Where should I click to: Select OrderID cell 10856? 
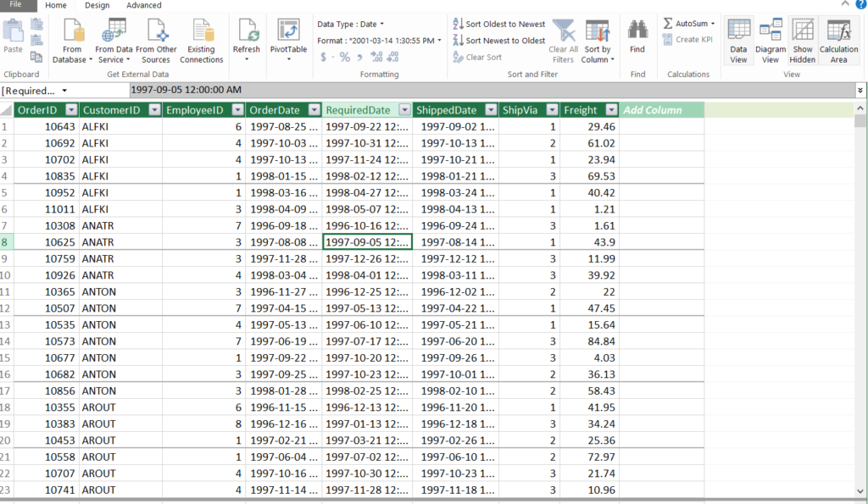tap(47, 390)
